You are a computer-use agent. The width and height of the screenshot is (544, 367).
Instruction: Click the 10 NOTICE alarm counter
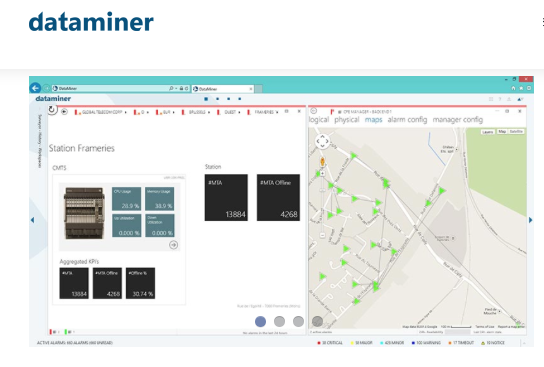tap(493, 343)
